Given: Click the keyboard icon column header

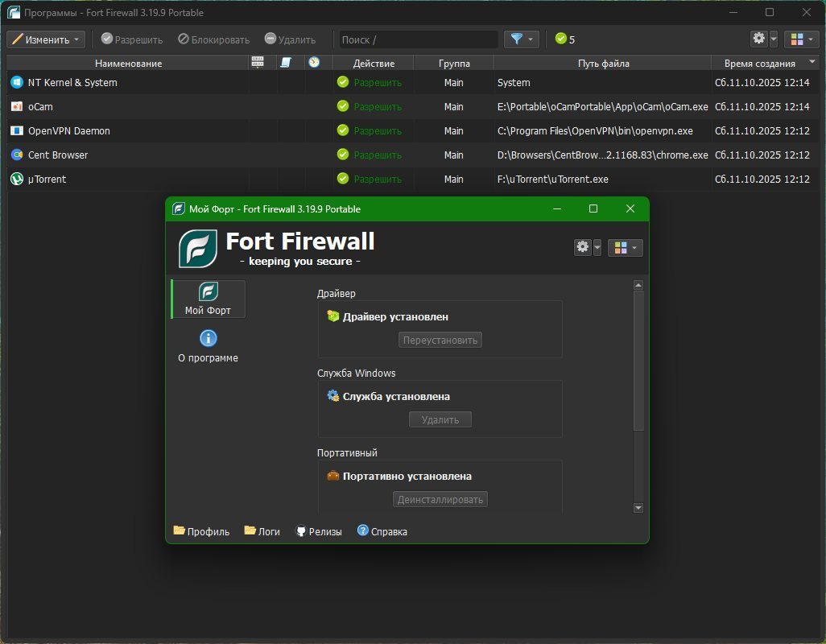Looking at the screenshot, I should click(x=258, y=63).
